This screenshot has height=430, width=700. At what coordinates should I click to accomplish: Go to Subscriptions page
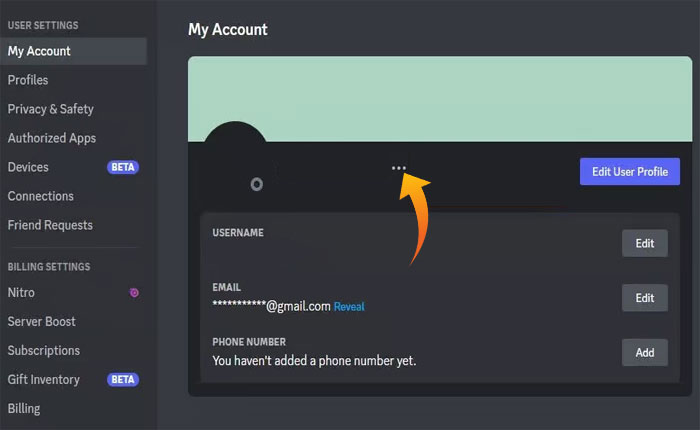[44, 350]
